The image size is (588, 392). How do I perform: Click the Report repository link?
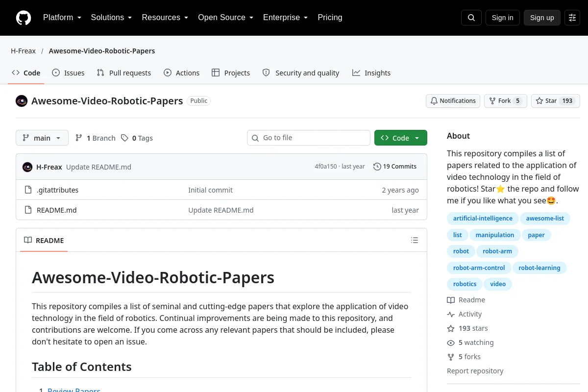point(475,371)
